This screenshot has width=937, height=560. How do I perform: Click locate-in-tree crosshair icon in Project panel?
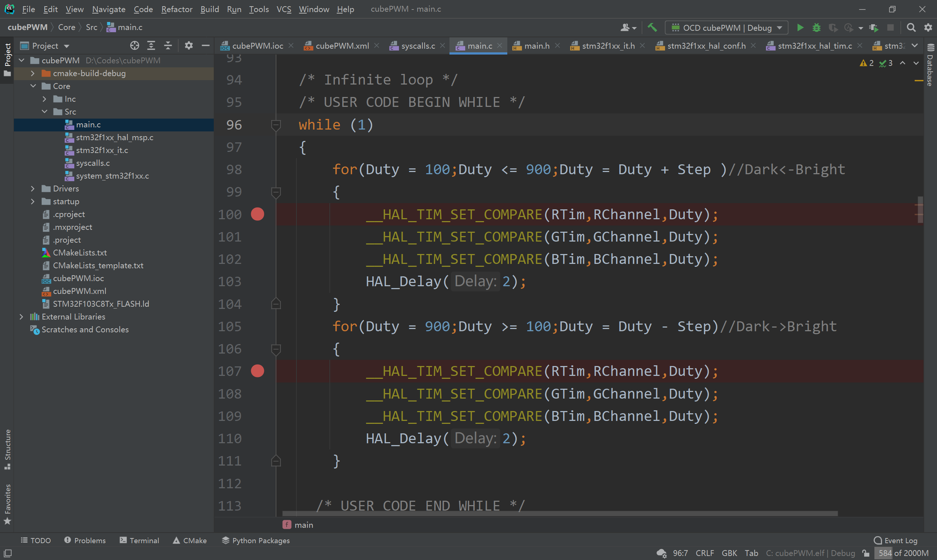point(134,46)
